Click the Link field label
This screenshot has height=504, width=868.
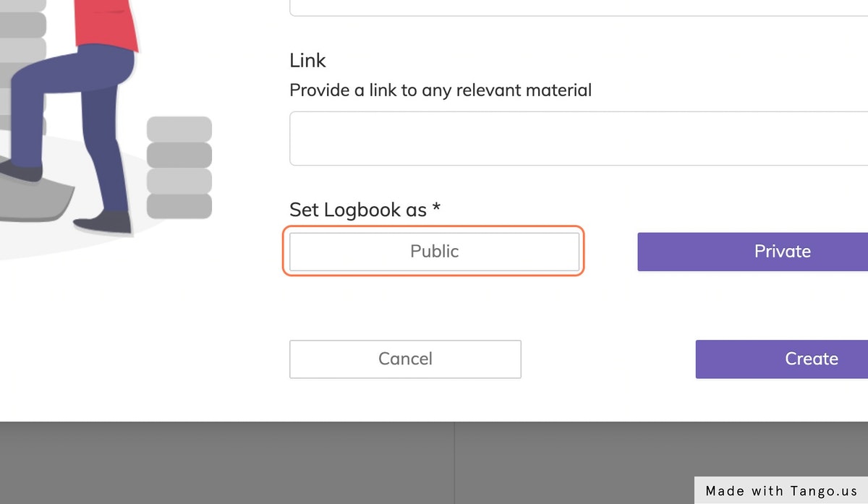(x=307, y=61)
